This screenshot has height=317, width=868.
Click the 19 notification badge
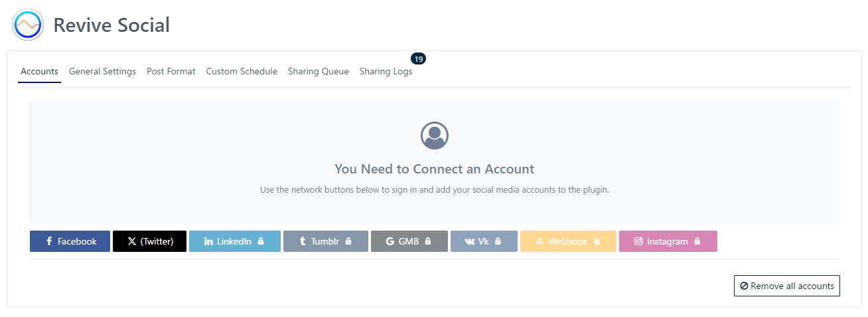[418, 58]
